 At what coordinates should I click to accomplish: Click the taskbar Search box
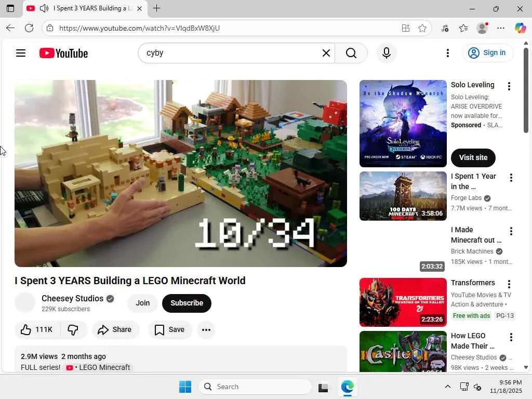pyautogui.click(x=255, y=387)
